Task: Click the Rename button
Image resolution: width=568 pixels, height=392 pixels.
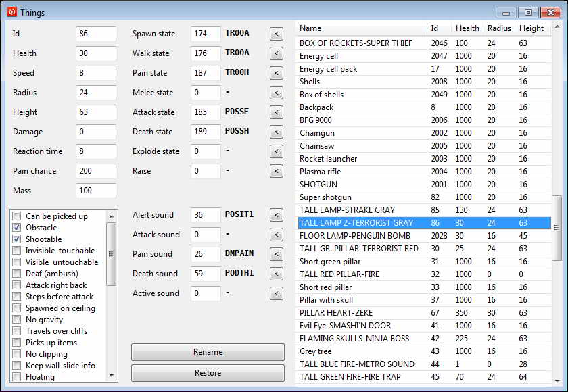Action: coord(208,352)
